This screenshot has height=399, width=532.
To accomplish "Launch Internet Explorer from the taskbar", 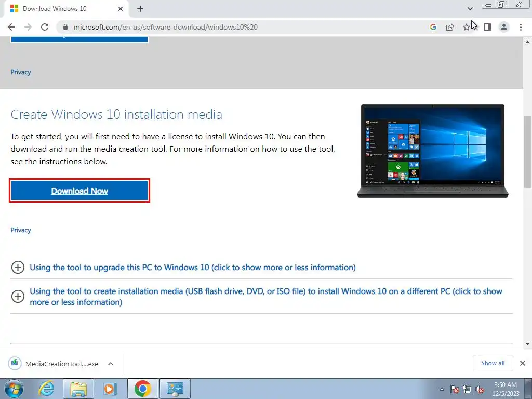I will click(x=46, y=389).
